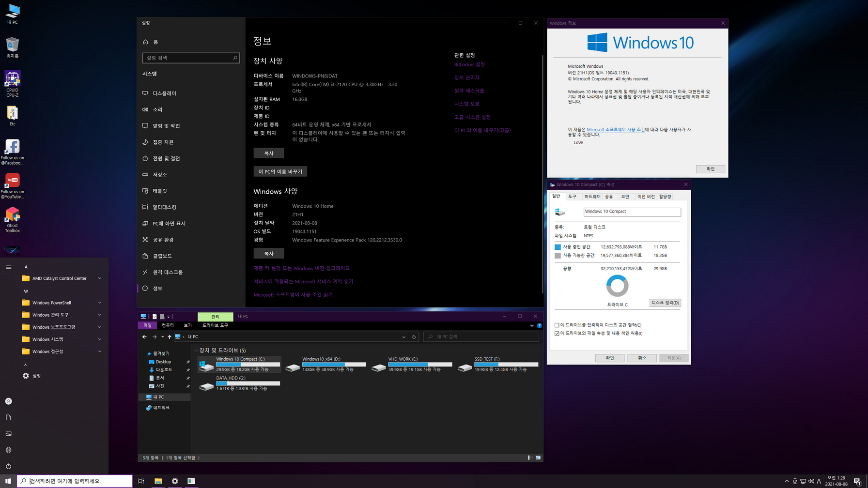Click the drive label field Windows 10 Compact
The image size is (868, 488).
tap(632, 212)
